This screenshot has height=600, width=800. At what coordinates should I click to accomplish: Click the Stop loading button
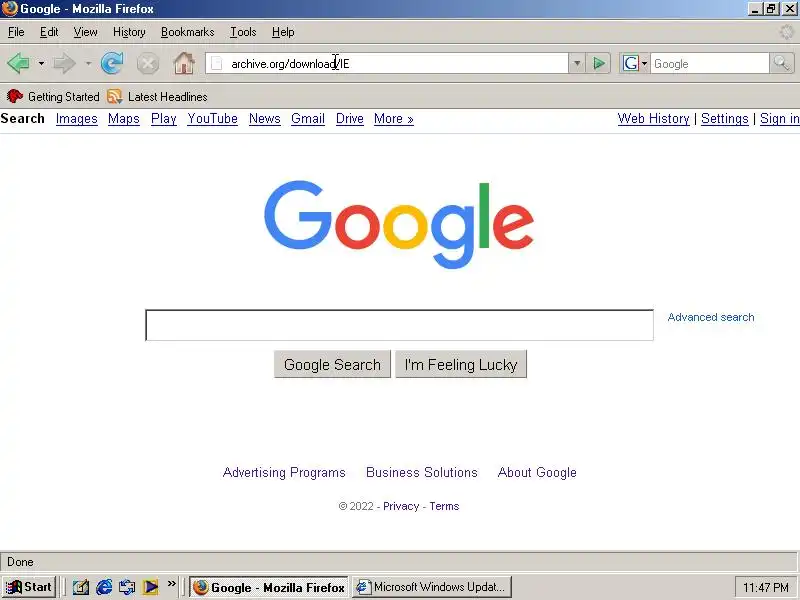[148, 64]
